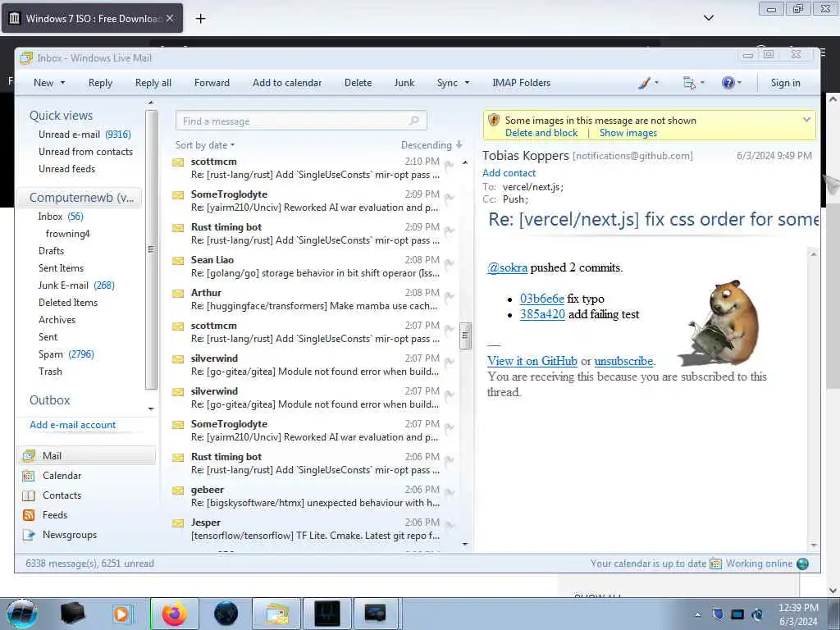
Task: Toggle flag on Jesper message
Action: click(449, 526)
